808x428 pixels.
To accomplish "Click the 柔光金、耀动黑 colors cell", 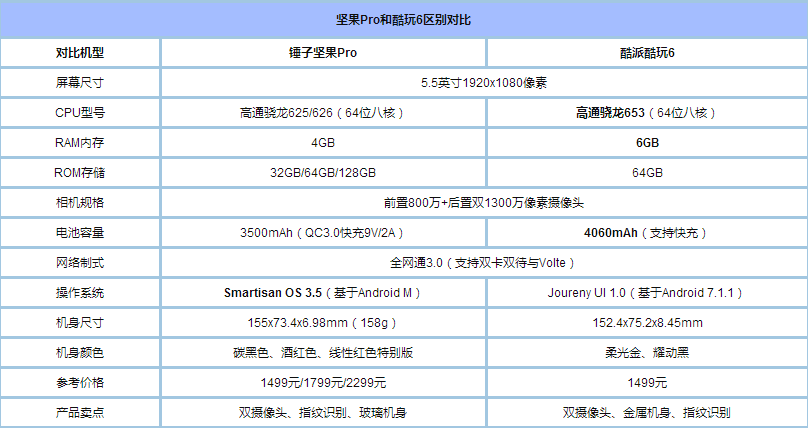I will (x=647, y=352).
